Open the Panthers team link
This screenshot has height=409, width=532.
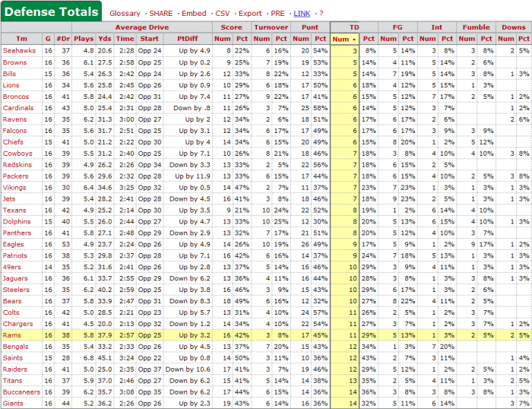[17, 233]
